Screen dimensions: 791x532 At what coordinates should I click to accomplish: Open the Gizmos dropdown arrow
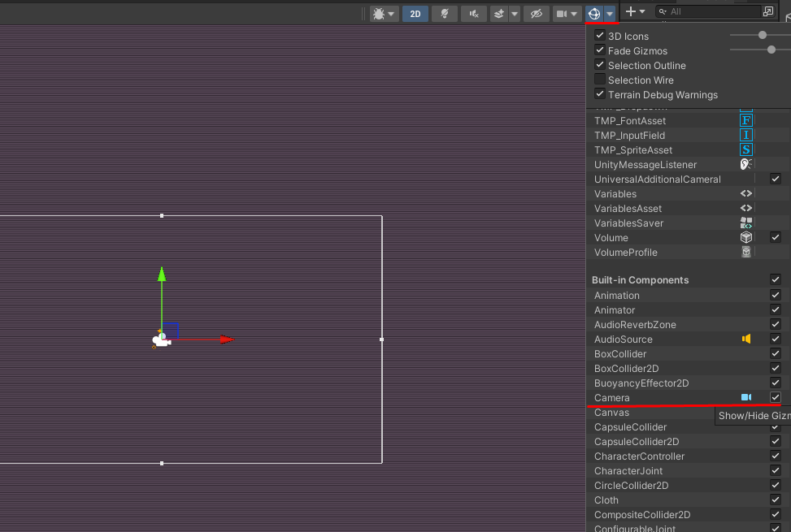610,14
